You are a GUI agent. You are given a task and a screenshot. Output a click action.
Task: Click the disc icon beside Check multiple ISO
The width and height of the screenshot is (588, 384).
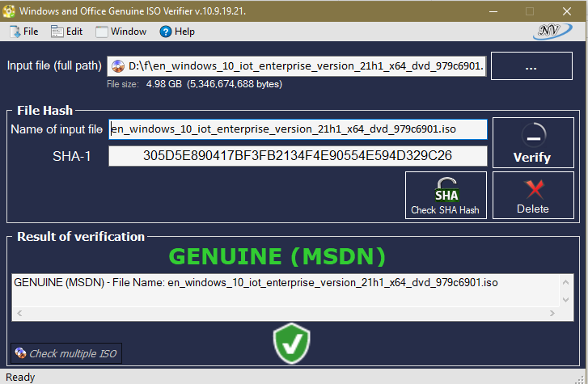(x=20, y=352)
